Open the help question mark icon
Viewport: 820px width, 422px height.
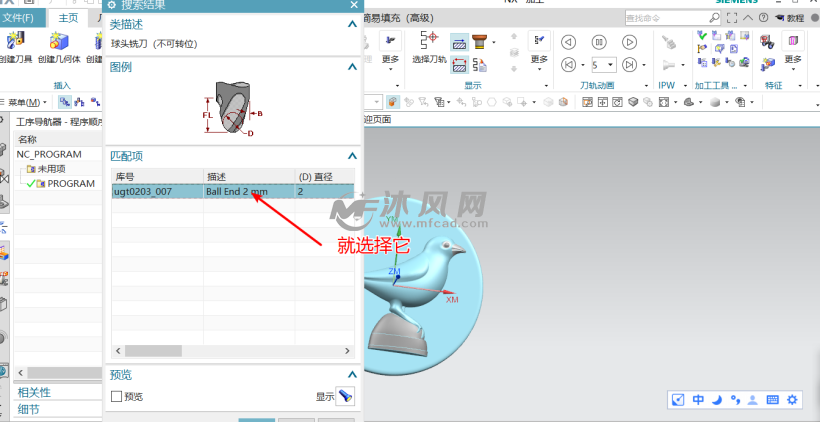pyautogui.click(x=764, y=18)
